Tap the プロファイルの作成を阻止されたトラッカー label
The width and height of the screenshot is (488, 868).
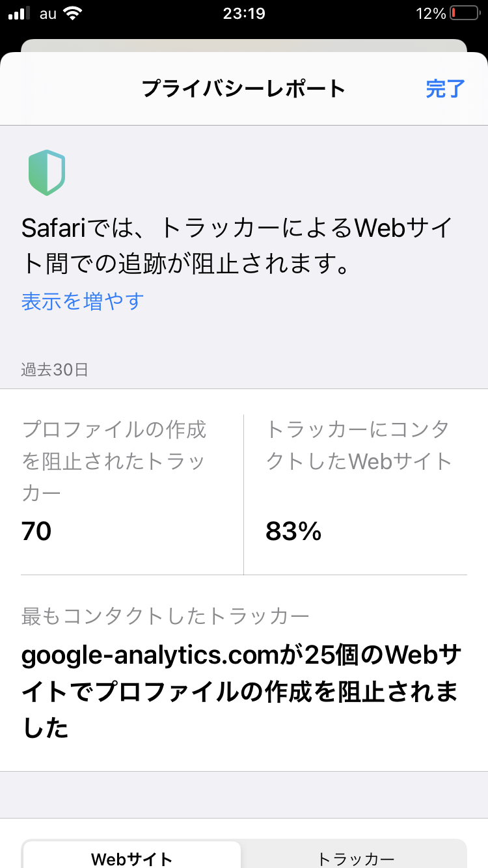pos(115,461)
